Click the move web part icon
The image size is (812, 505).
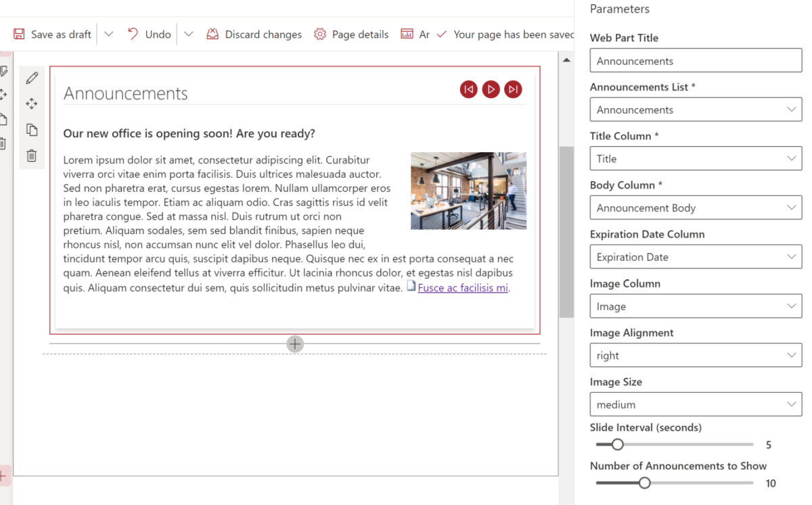tap(32, 103)
